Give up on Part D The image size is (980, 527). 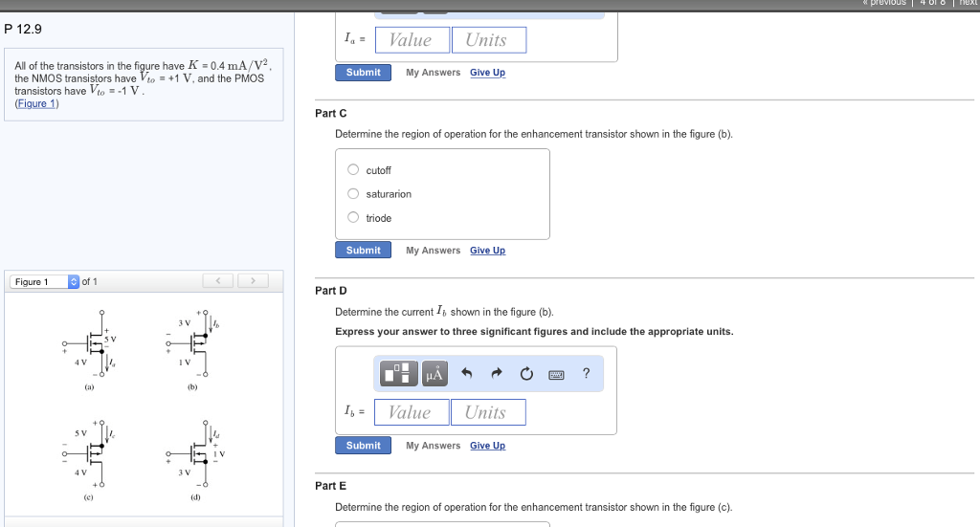(487, 446)
